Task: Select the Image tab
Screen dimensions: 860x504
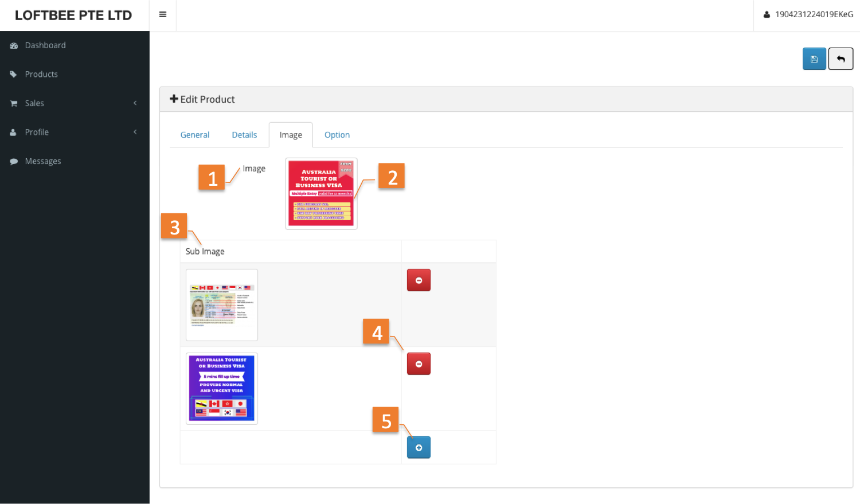Action: tap(291, 135)
